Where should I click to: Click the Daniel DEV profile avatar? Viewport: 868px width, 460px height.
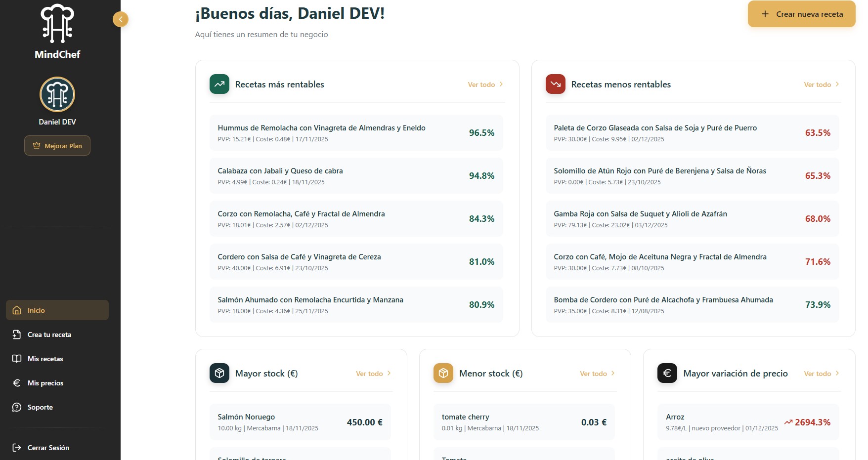pos(57,94)
